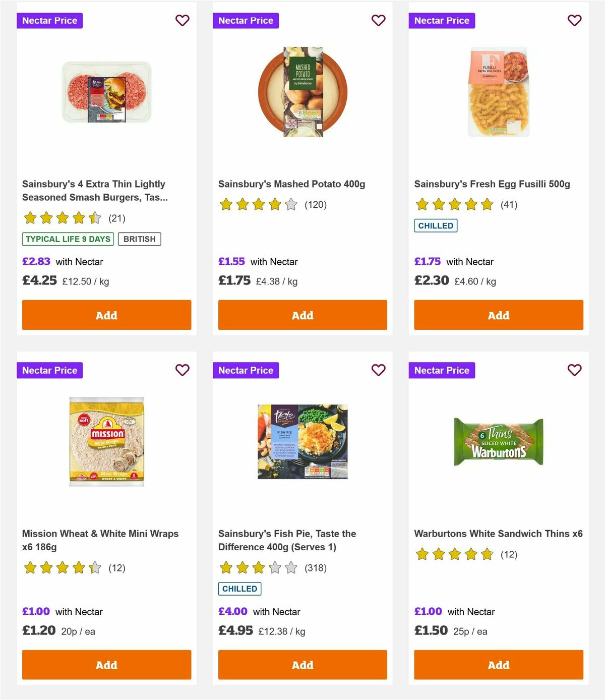
Task: Click Nectar Price on Warburtons Thins
Action: coord(442,370)
